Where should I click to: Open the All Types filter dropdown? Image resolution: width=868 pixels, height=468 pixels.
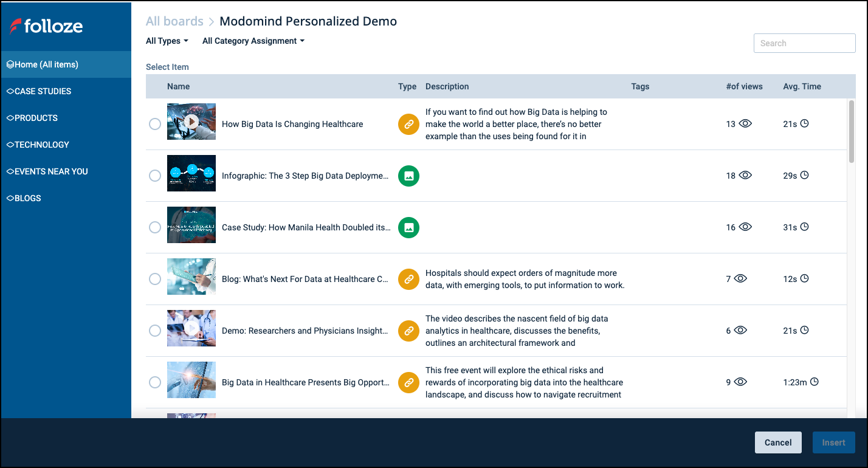(167, 41)
